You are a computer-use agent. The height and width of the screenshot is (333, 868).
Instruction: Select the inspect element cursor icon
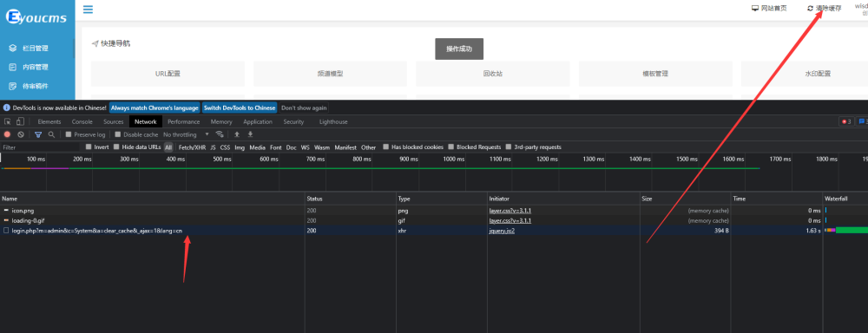point(8,121)
